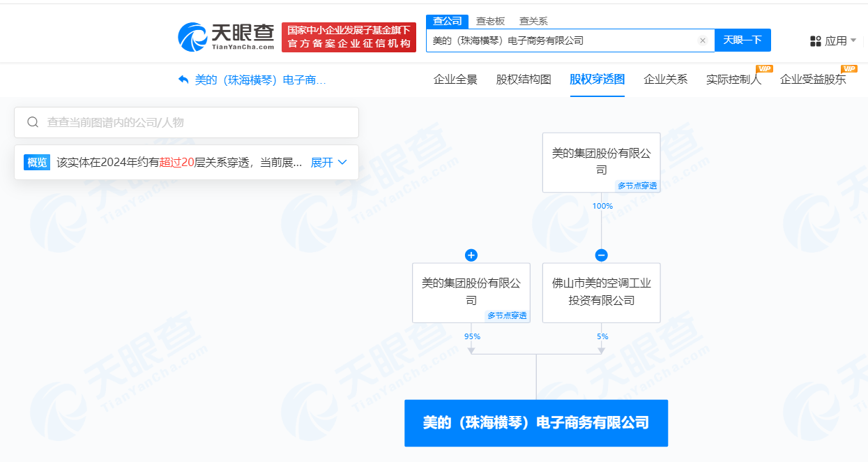The height and width of the screenshot is (462, 868).
Task: Click the blue 概览 tag label
Action: [x=37, y=162]
